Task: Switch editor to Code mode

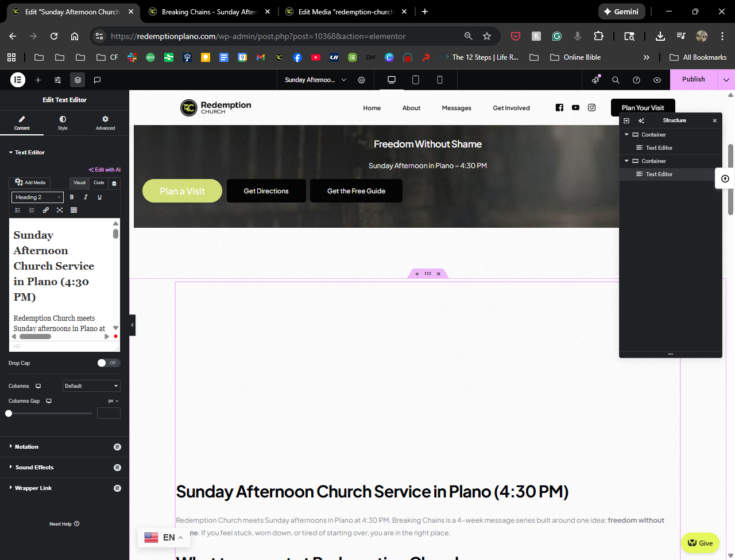Action: pyautogui.click(x=99, y=183)
